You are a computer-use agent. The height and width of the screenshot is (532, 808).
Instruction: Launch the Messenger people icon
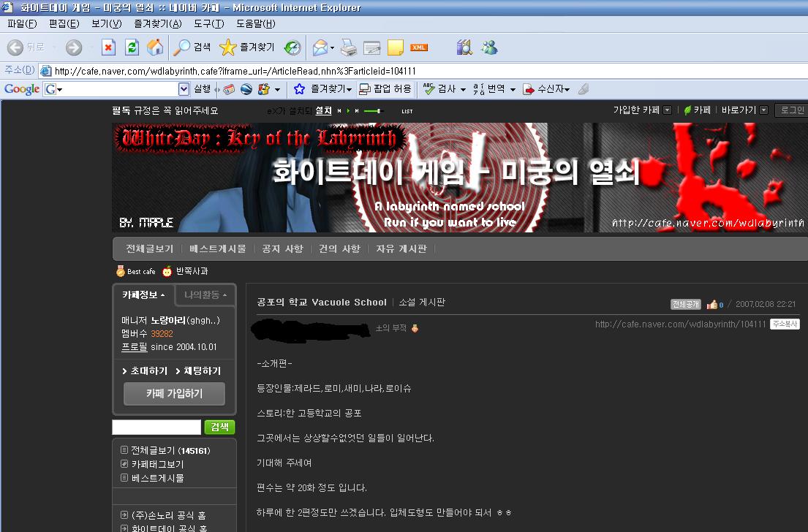coord(489,47)
